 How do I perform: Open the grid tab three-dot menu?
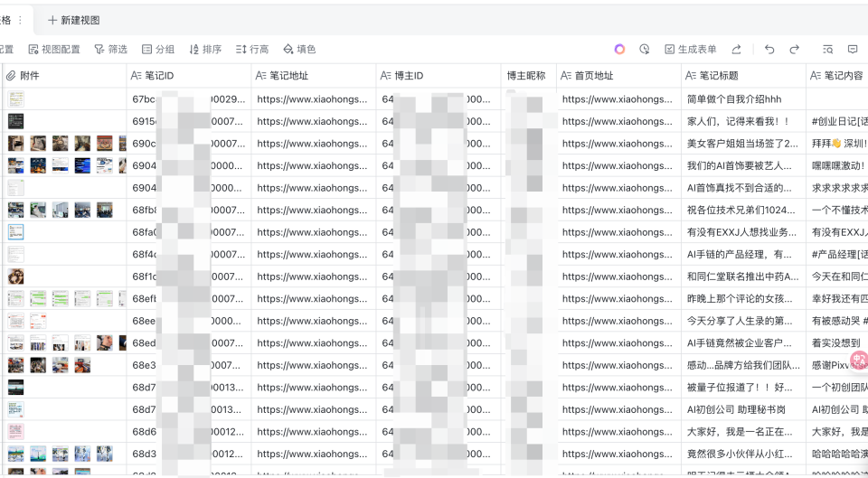pos(20,20)
